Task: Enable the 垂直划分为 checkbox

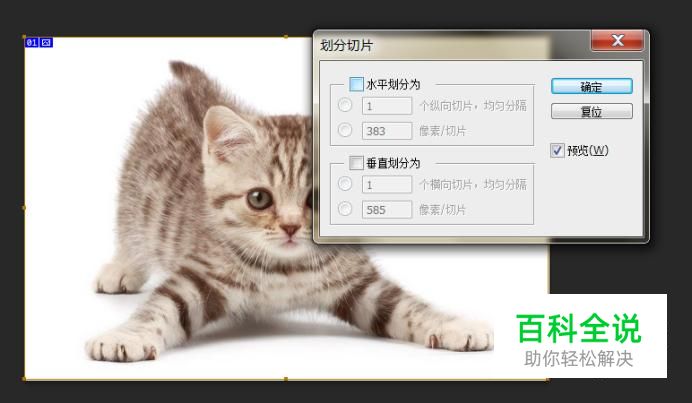Action: click(356, 163)
